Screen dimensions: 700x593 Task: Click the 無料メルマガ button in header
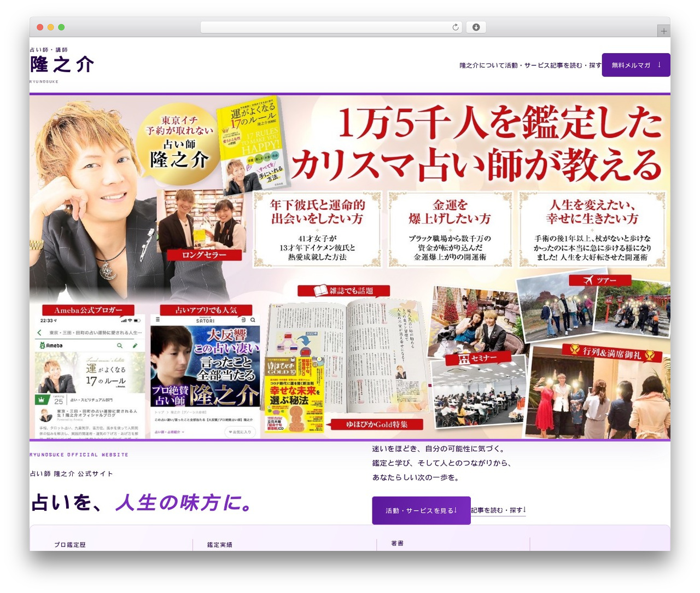coord(636,65)
